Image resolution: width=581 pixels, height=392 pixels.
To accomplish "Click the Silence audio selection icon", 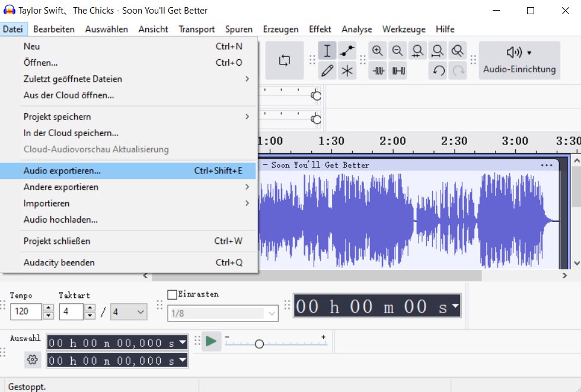I will click(x=398, y=70).
